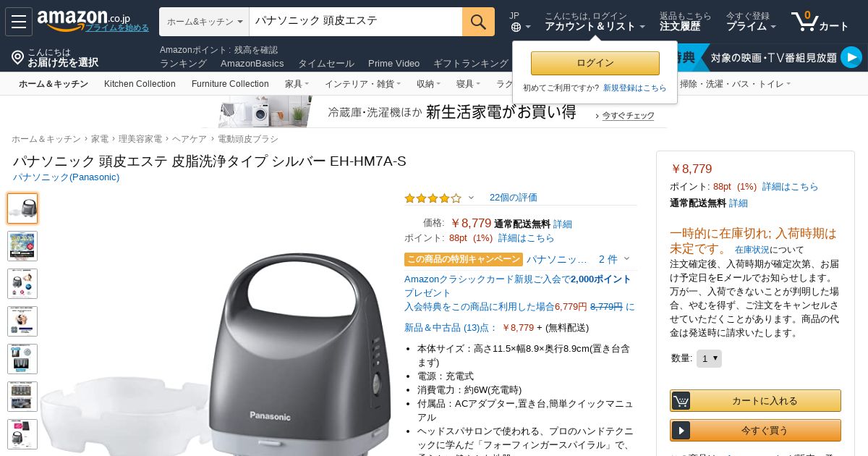Click the カートに入れる button
Screen dimensions: 868x456
pos(755,400)
